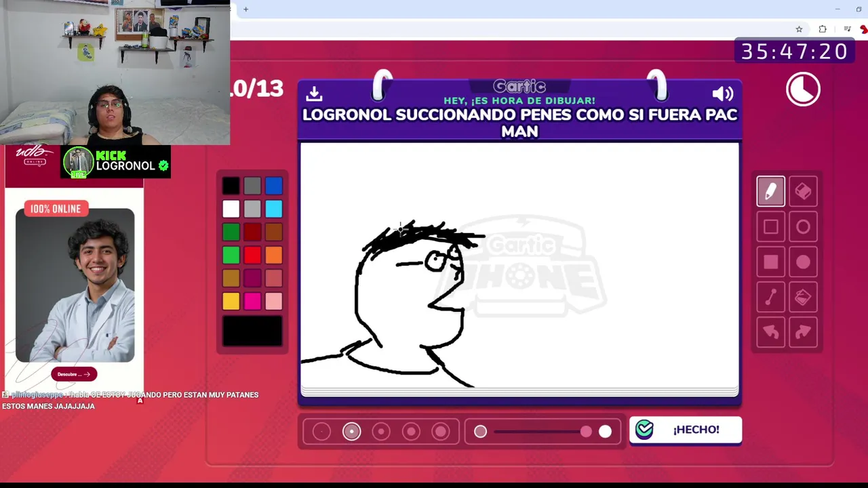868x488 pixels.
Task: Pick the hot pink color swatch
Action: (x=252, y=301)
